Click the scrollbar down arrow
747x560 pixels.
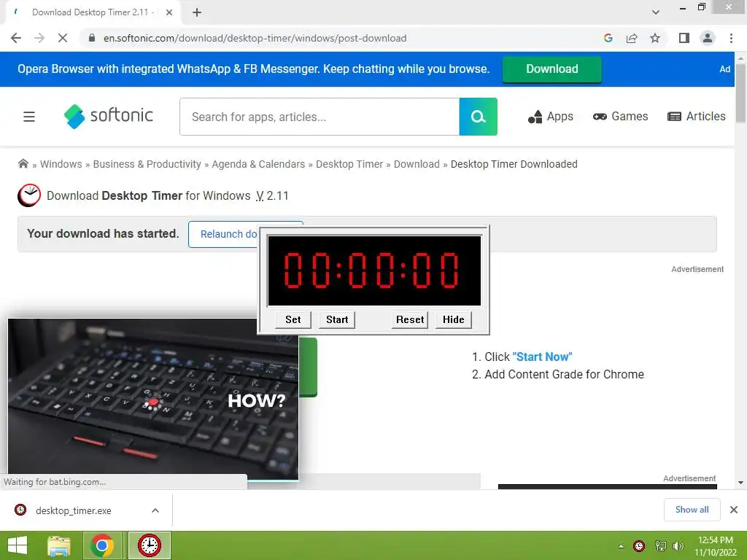(x=740, y=483)
